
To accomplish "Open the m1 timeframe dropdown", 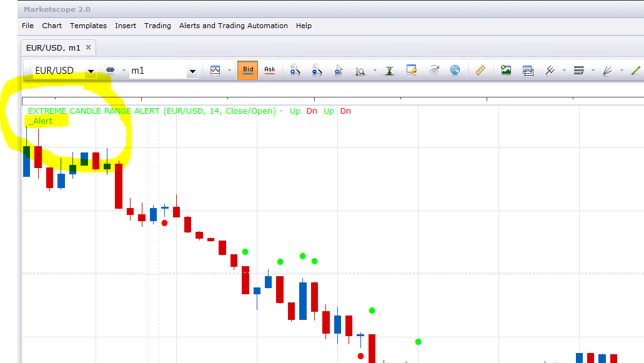I will click(x=192, y=71).
